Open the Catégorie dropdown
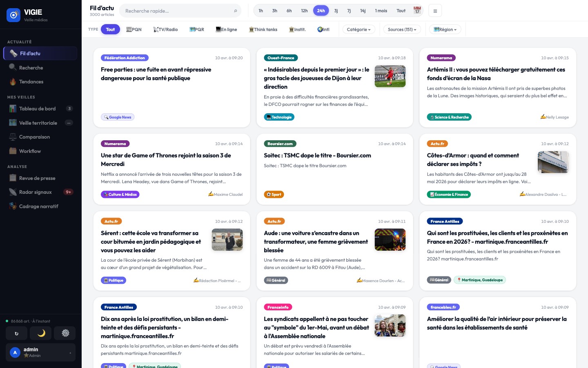Image resolution: width=588 pixels, height=368 pixels. pyautogui.click(x=359, y=29)
